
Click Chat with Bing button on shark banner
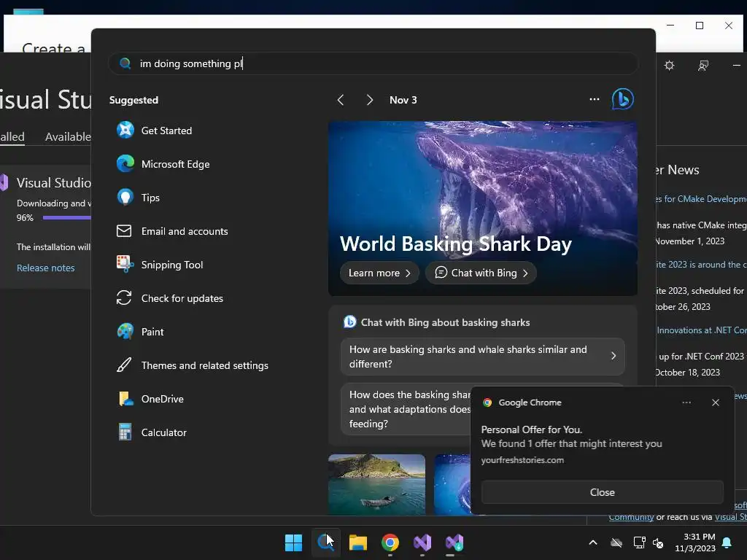point(481,273)
